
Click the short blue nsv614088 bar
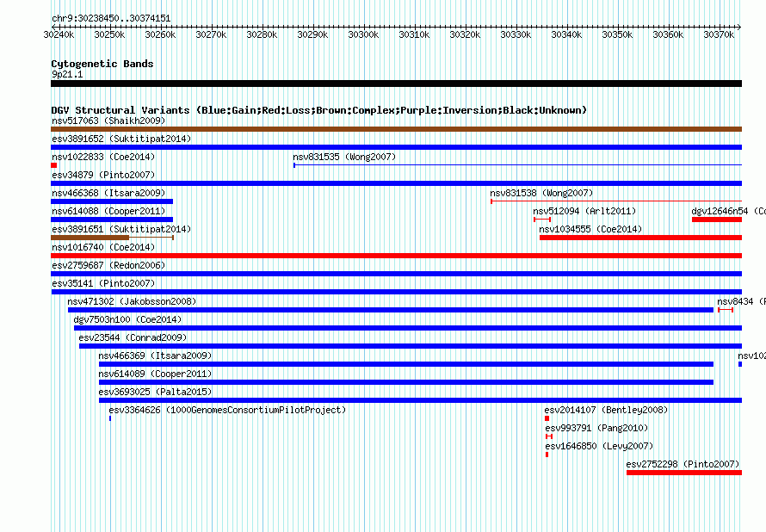(112, 220)
